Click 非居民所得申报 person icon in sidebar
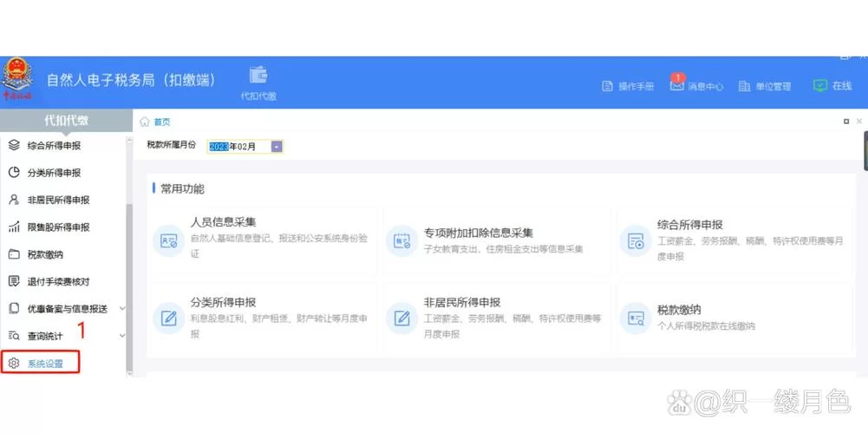This screenshot has width=868, height=434. pyautogui.click(x=15, y=201)
